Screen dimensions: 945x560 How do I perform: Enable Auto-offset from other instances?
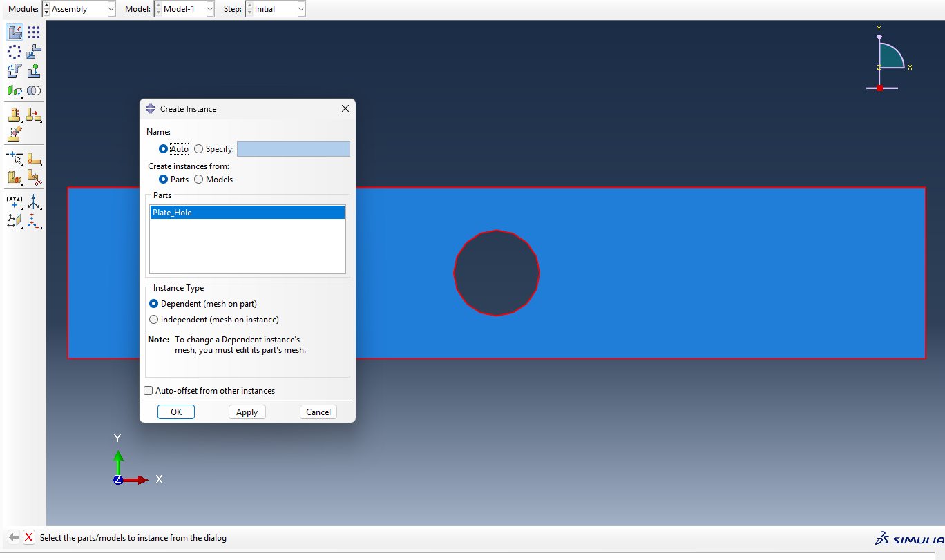(x=149, y=391)
